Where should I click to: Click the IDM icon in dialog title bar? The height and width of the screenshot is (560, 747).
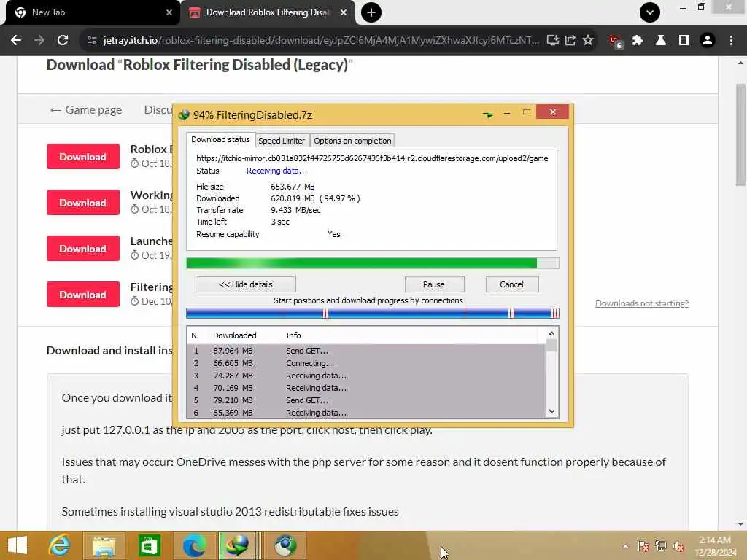coord(184,114)
